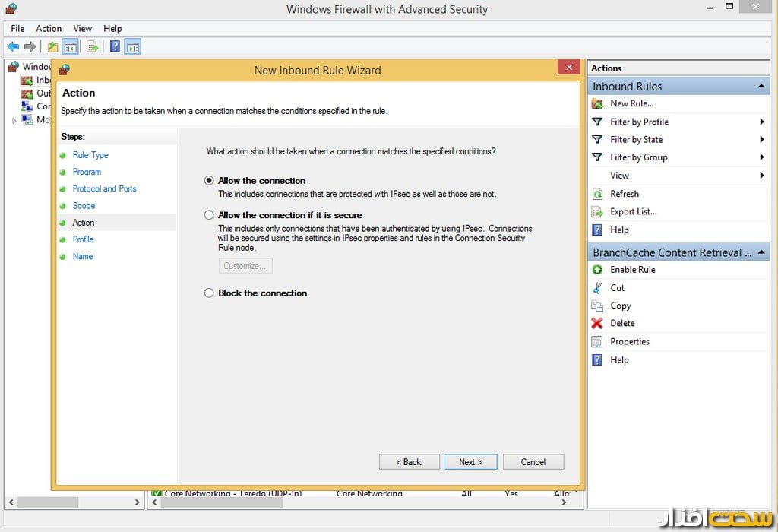The width and height of the screenshot is (778, 532).
Task: Click the horizontal scrollbar under the rules list
Action: click(357, 502)
